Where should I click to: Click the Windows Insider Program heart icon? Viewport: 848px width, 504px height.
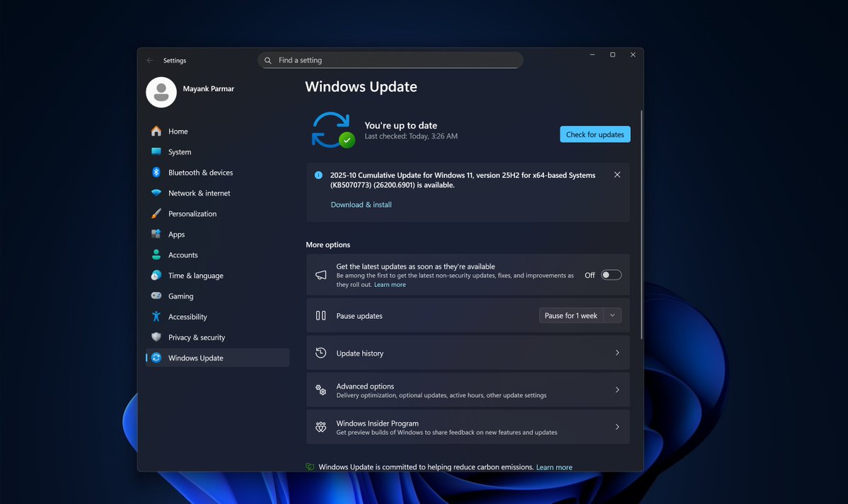point(320,427)
